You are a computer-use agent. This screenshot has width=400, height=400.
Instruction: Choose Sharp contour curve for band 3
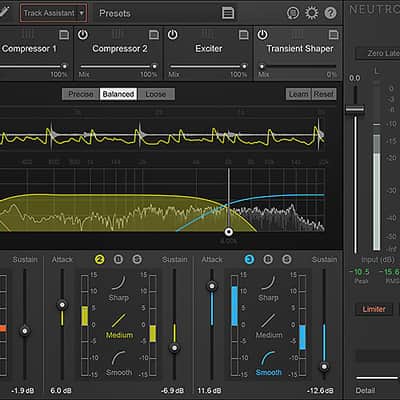268,288
